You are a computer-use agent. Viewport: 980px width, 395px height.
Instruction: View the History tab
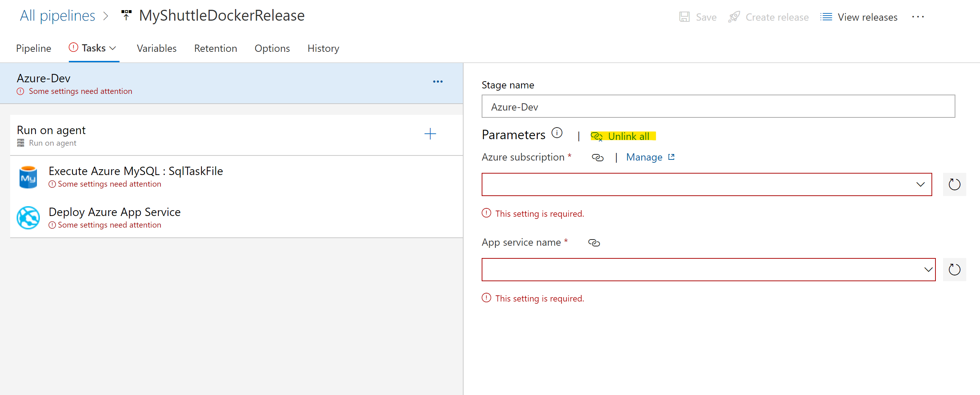[x=323, y=48]
